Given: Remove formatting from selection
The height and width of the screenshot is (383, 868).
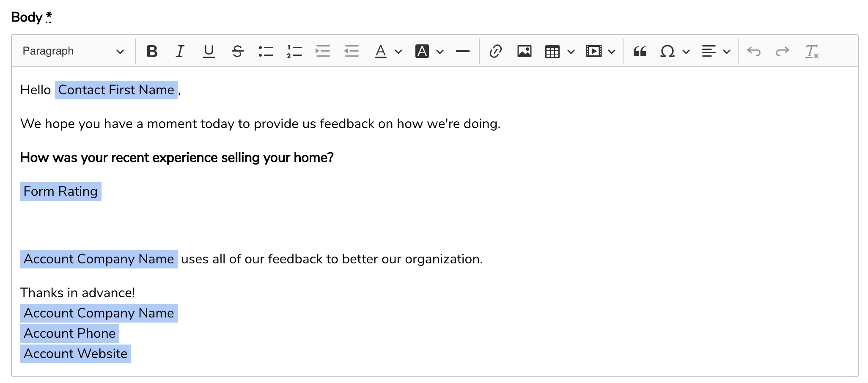Looking at the screenshot, I should pos(811,52).
